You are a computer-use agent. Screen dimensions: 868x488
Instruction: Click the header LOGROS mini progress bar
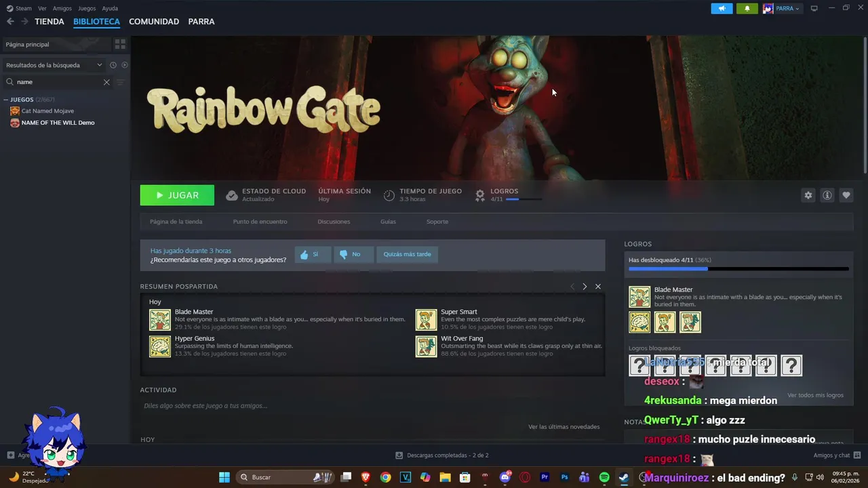[524, 199]
